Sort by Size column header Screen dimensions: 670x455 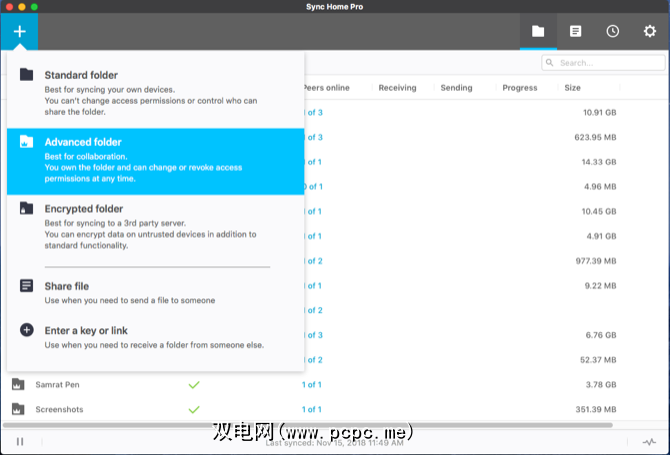pos(572,88)
